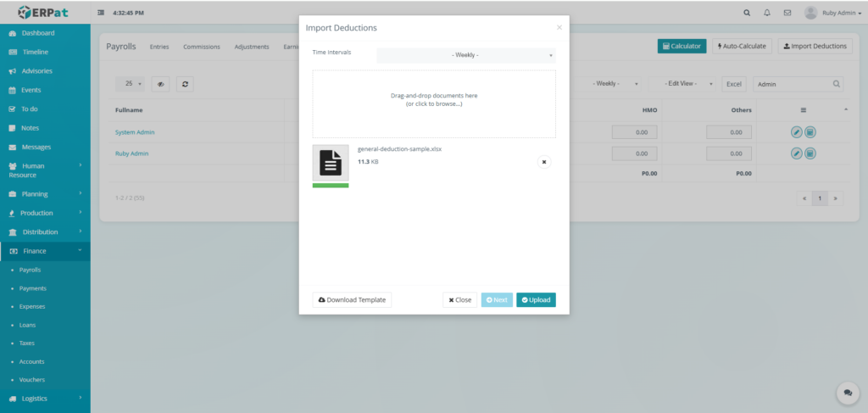Viewport: 868px width, 413px height.
Task: Click the search magnifier icon in top bar
Action: (x=746, y=13)
